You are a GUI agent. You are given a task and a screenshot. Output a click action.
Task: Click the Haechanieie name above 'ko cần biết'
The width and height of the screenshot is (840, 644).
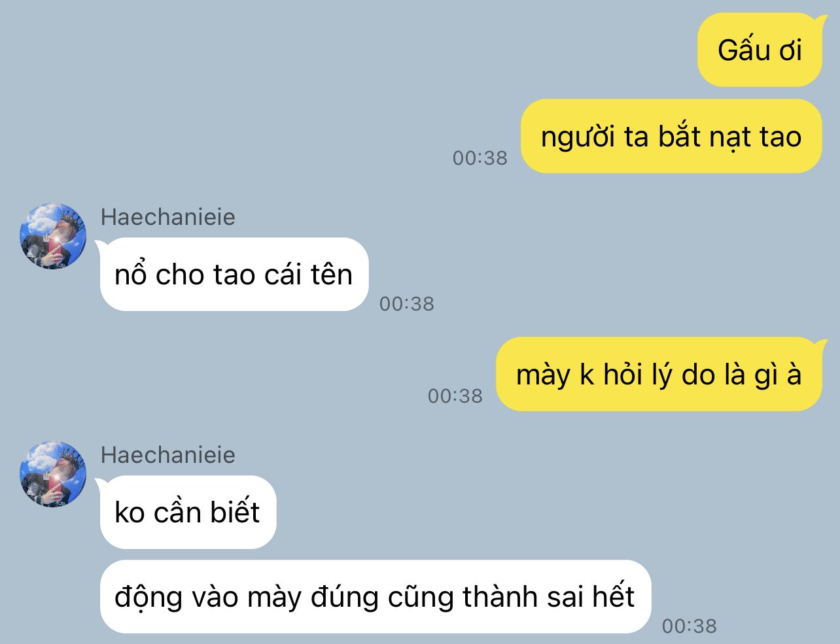pos(168,455)
